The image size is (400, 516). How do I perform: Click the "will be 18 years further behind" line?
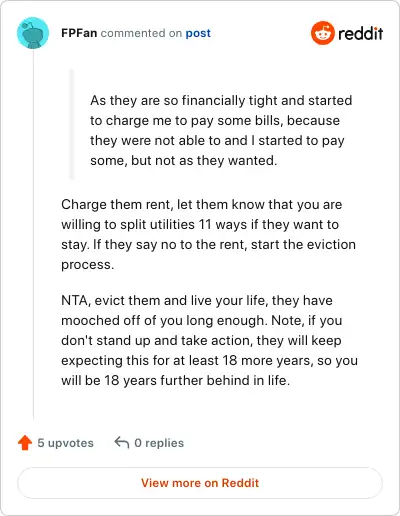[175, 380]
